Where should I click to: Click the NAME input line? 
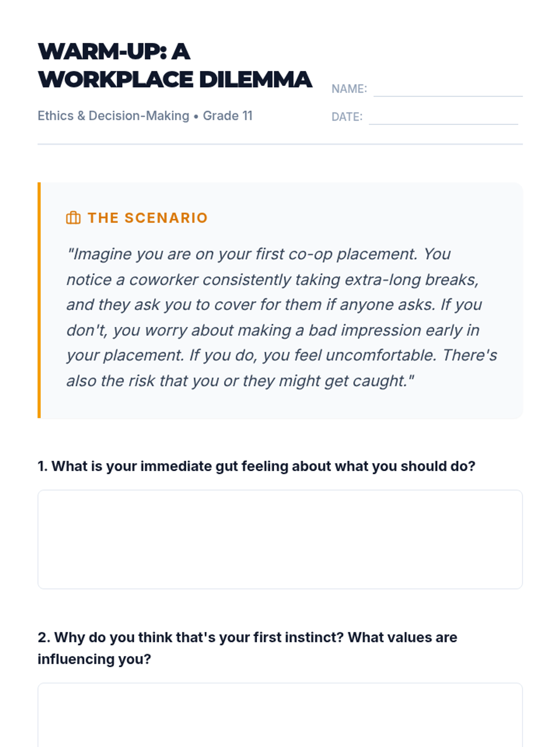448,89
